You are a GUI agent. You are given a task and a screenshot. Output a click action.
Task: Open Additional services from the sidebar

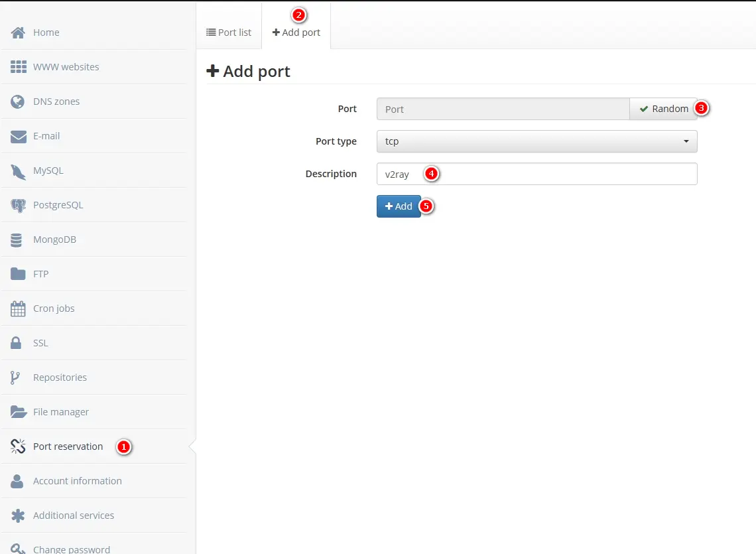pyautogui.click(x=73, y=516)
